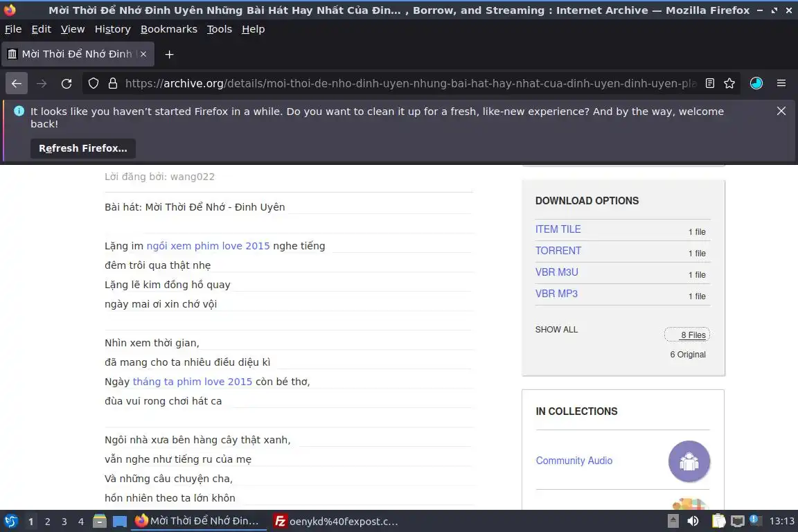This screenshot has width=798, height=532.
Task: Click the removable media tray icon
Action: tap(673, 522)
